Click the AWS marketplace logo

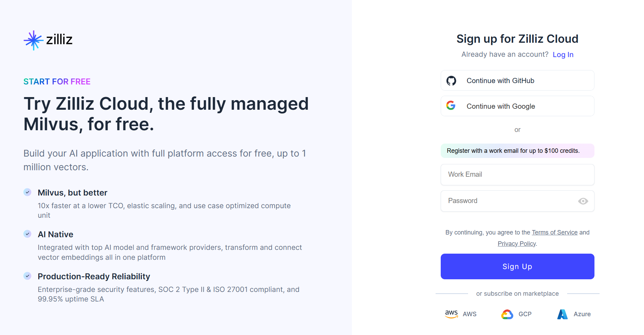coord(451,314)
